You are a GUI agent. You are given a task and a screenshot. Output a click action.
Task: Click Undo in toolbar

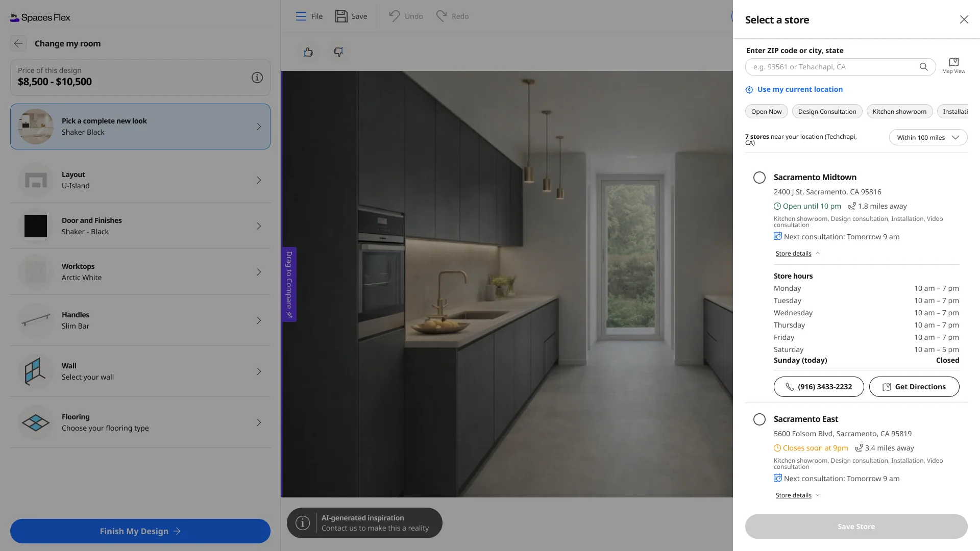coord(406,16)
